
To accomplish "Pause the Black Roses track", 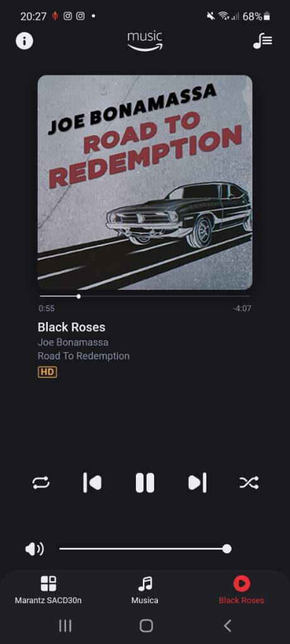I will (145, 482).
